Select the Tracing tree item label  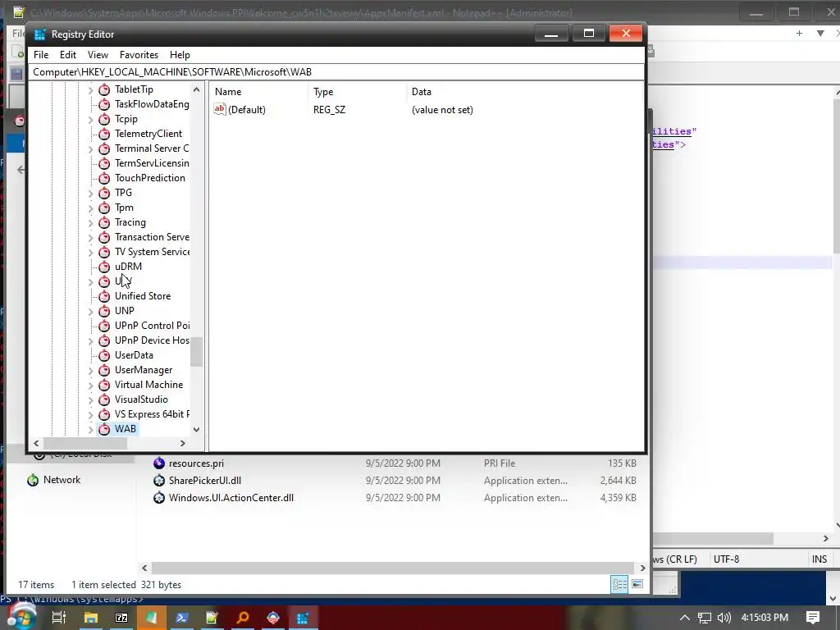[x=130, y=222]
